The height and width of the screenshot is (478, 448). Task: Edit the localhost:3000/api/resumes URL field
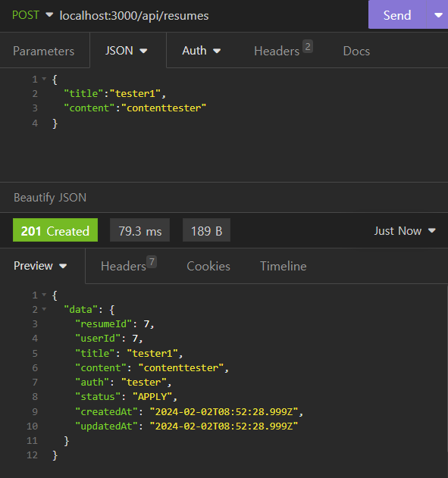pos(134,16)
